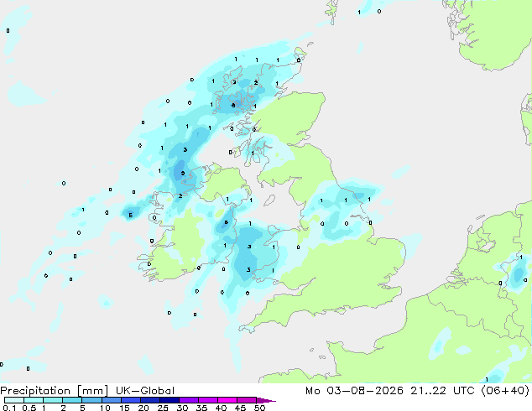Screen dimensions: 532x411
Task: Click the '(06+40)' forecast run label
Action: click(x=505, y=391)
